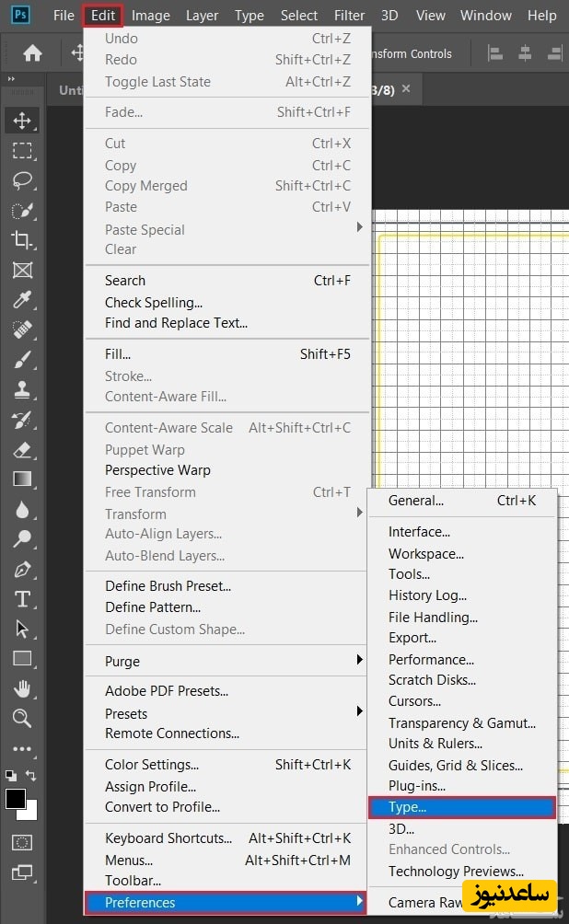Open the Filter menu

point(349,16)
